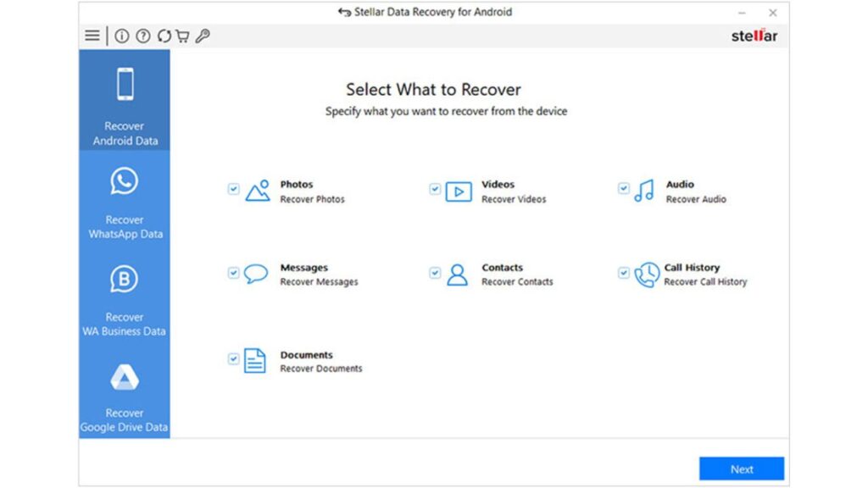Click the Photos mountain picture icon

pyautogui.click(x=258, y=191)
